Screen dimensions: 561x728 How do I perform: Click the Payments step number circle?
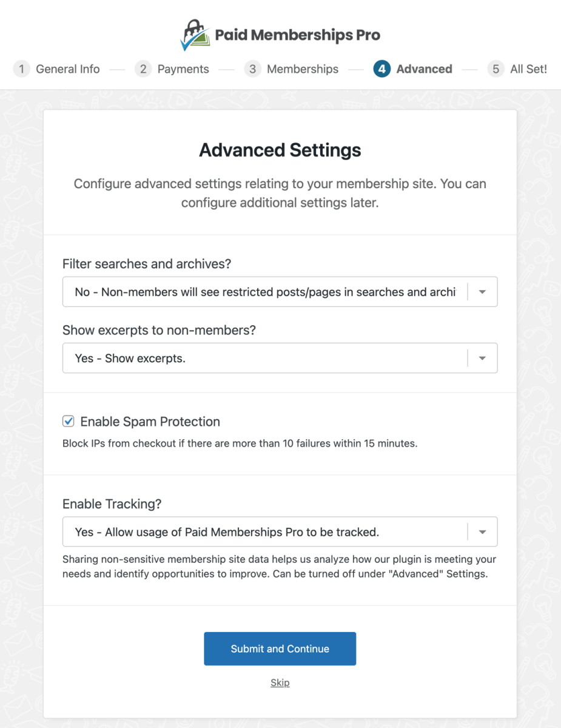[x=143, y=69]
